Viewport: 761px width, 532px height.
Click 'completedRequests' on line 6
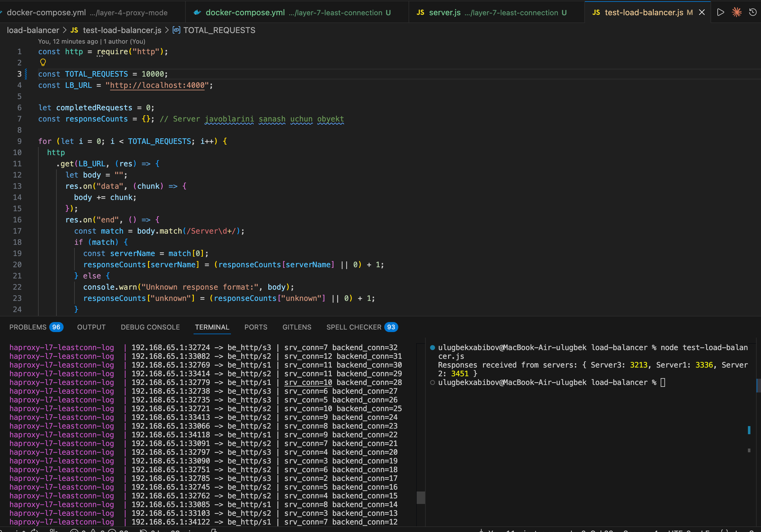[x=94, y=108]
